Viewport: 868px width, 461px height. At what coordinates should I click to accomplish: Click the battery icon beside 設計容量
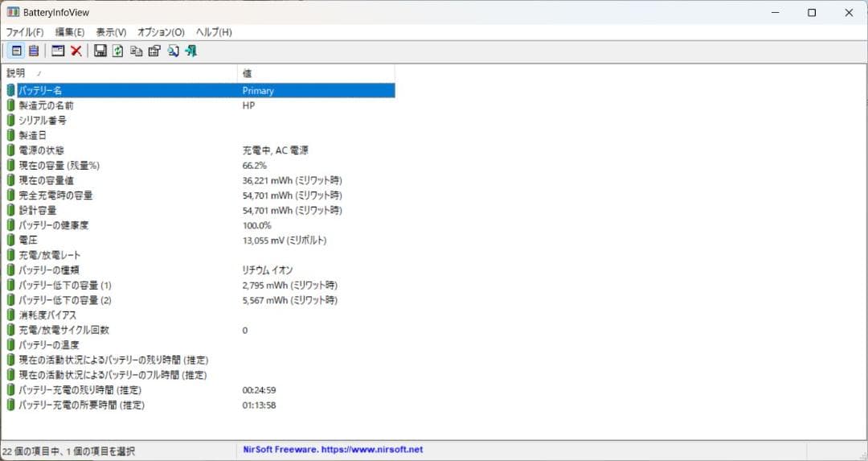click(x=10, y=210)
